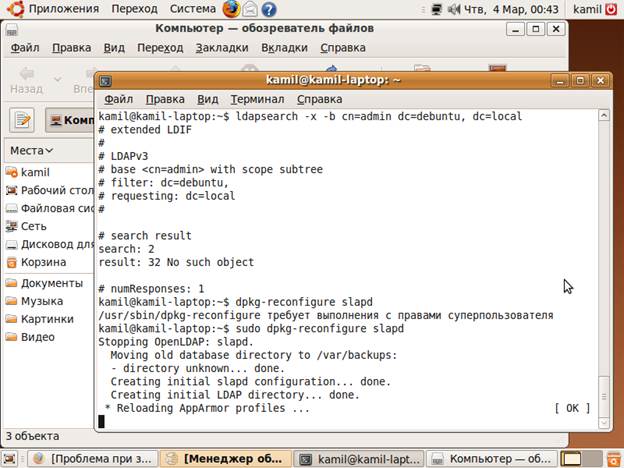Click the terminal window title bar icon
Image resolution: width=624 pixels, height=468 pixels.
pyautogui.click(x=105, y=81)
